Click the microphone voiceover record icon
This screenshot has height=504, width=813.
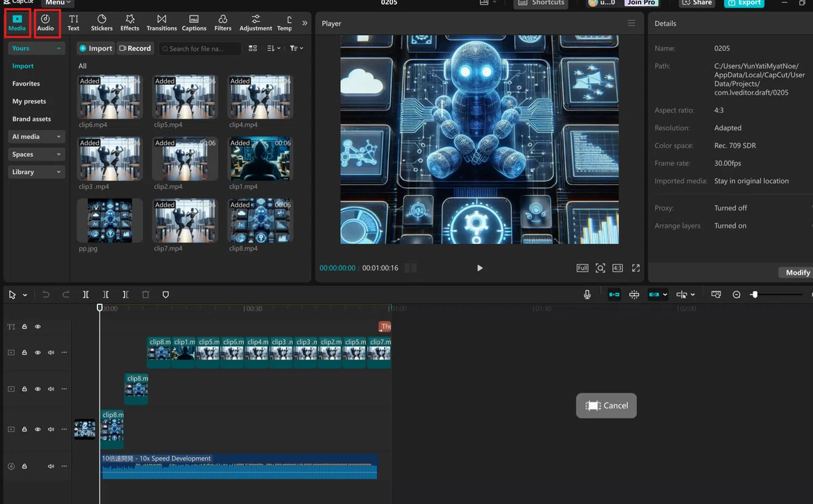[587, 295]
